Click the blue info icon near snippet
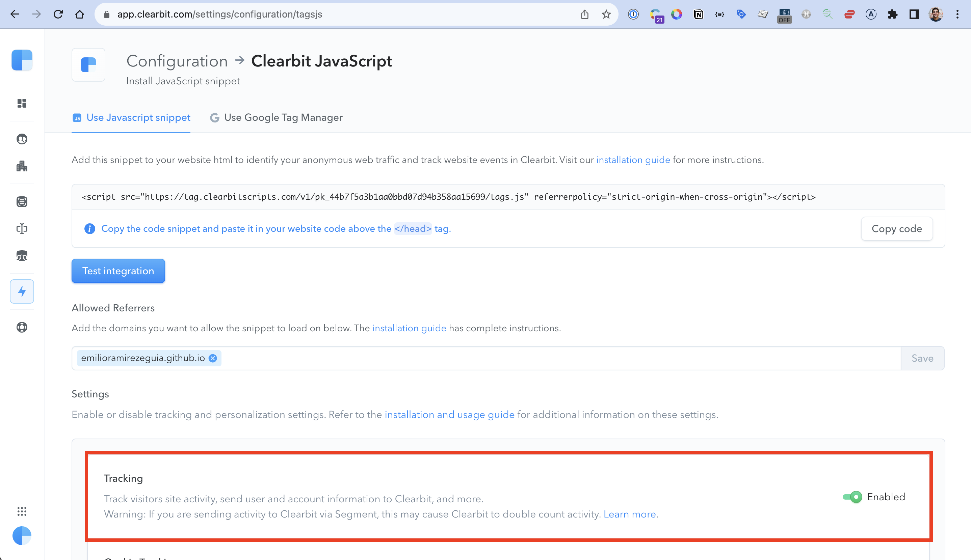This screenshot has height=560, width=971. pos(89,228)
